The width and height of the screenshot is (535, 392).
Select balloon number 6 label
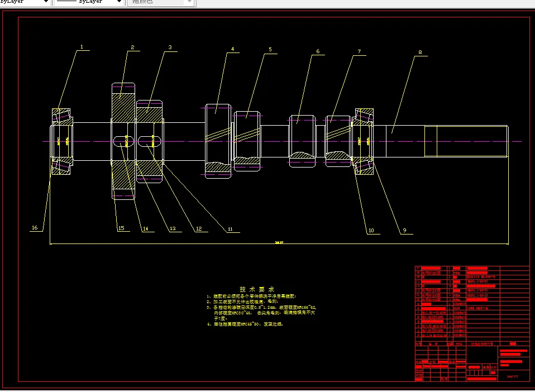tap(318, 51)
